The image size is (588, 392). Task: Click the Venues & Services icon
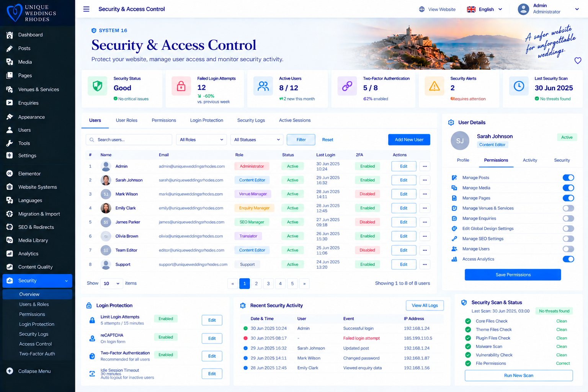(10, 90)
